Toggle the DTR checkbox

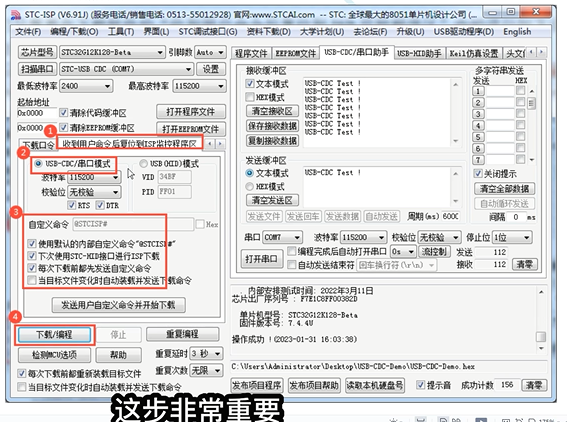click(x=99, y=205)
